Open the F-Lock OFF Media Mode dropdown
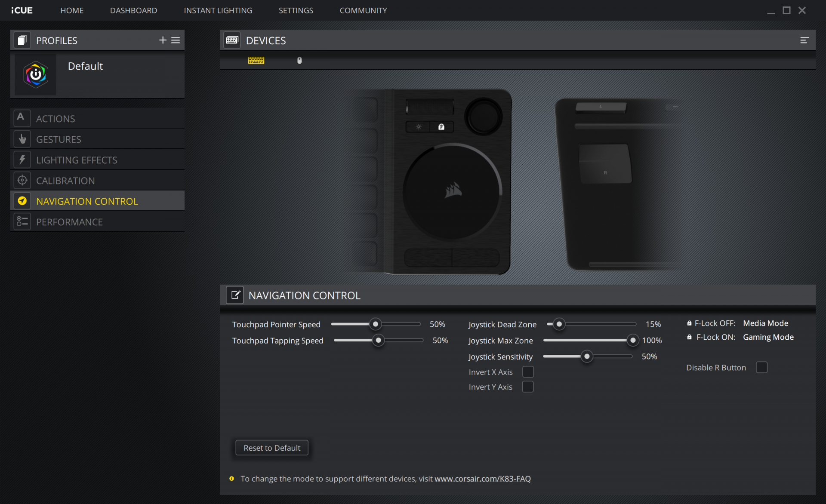 coord(765,323)
